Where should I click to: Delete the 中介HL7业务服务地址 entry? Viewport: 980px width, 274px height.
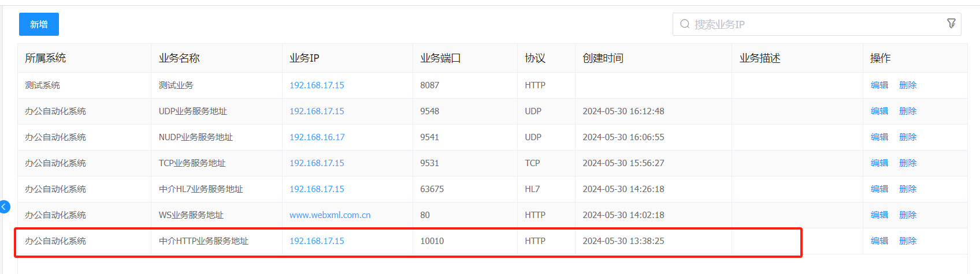coord(907,189)
